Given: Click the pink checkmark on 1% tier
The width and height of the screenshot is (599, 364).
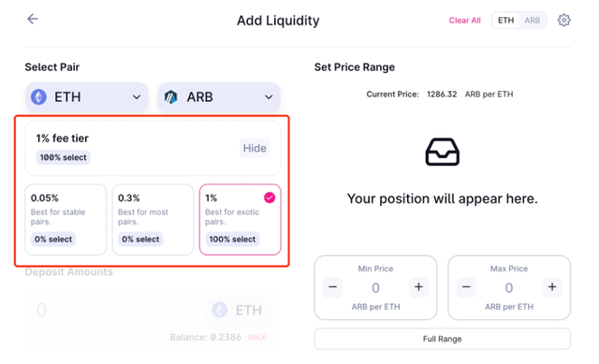Looking at the screenshot, I should tap(270, 197).
